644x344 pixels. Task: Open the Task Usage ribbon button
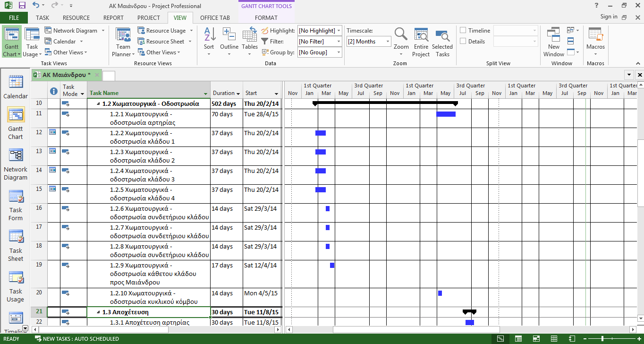(x=32, y=42)
